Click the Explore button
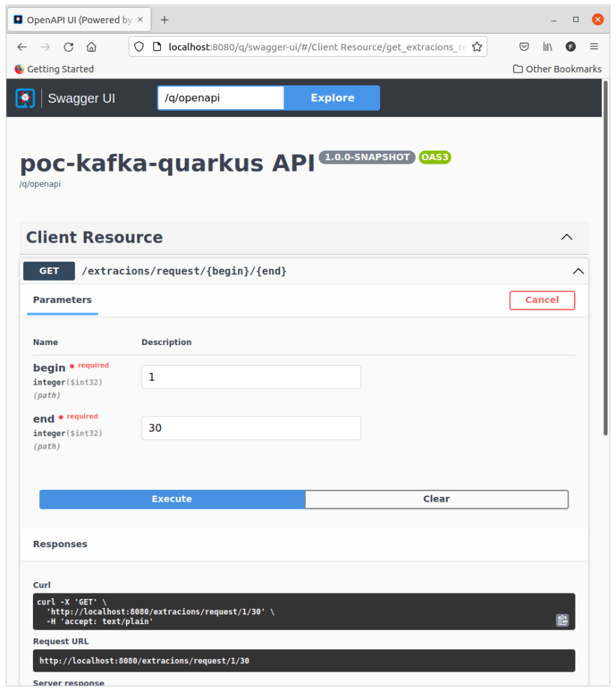 click(332, 98)
